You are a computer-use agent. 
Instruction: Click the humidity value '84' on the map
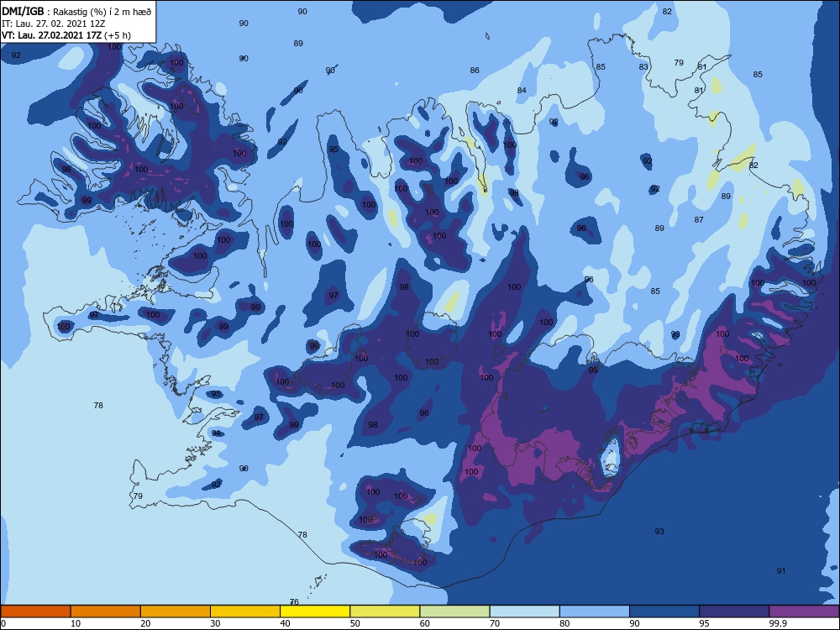(x=522, y=90)
